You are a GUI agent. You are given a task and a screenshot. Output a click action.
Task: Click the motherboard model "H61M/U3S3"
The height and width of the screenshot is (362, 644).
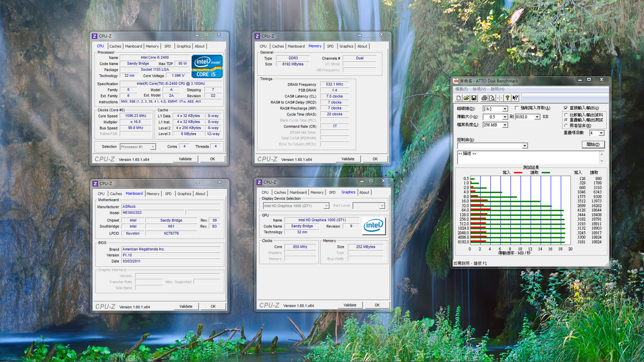point(132,213)
